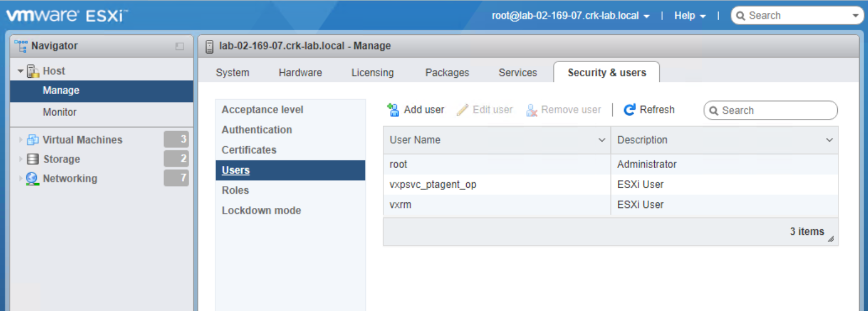Click the Networking count badge 7
Screen dimensions: 868x311
point(176,178)
